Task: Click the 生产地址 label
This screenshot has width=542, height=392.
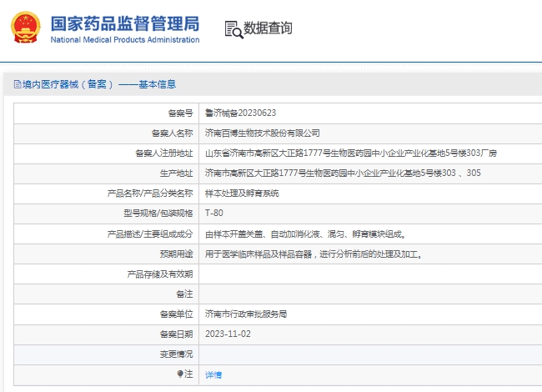Action: coord(176,173)
